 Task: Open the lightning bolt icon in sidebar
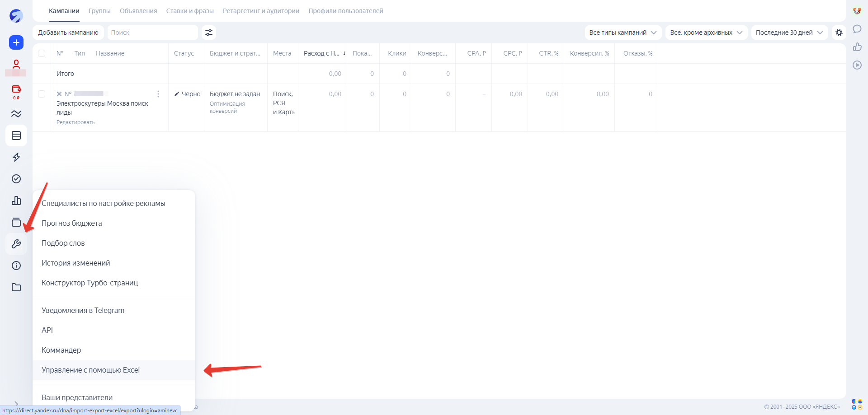point(16,157)
